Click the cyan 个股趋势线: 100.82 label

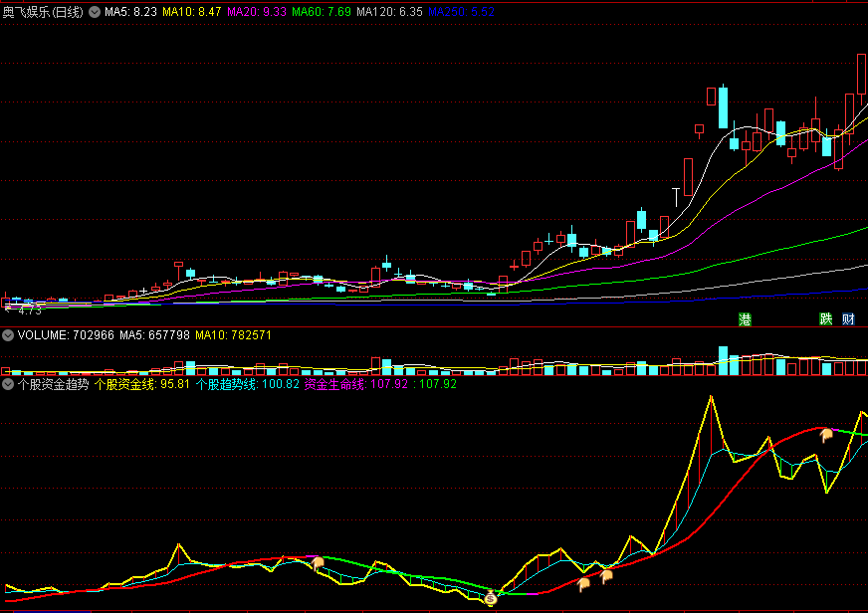[248, 384]
